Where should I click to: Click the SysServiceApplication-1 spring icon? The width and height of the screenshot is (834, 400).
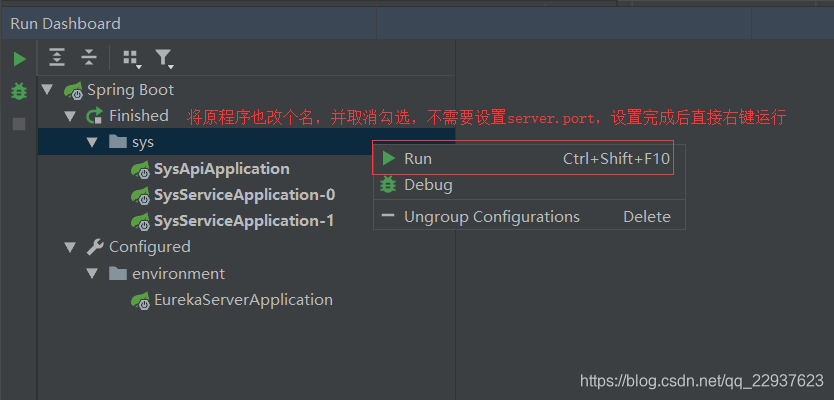point(140,222)
